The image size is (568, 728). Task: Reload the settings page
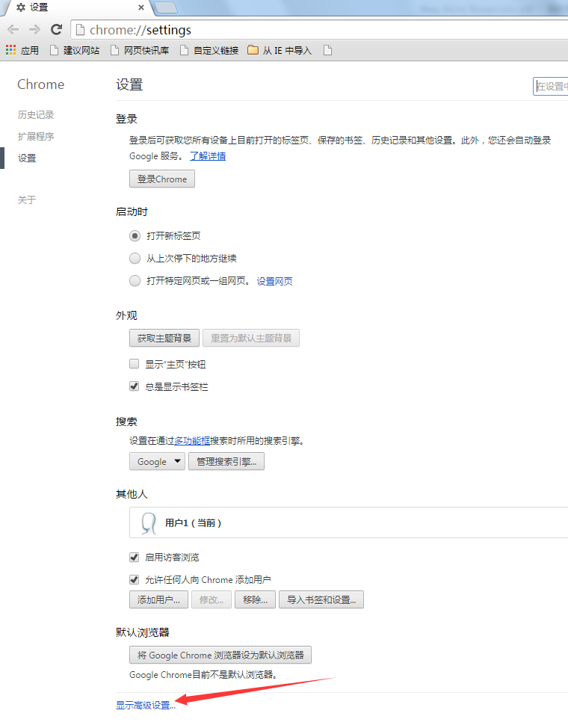pyautogui.click(x=56, y=30)
